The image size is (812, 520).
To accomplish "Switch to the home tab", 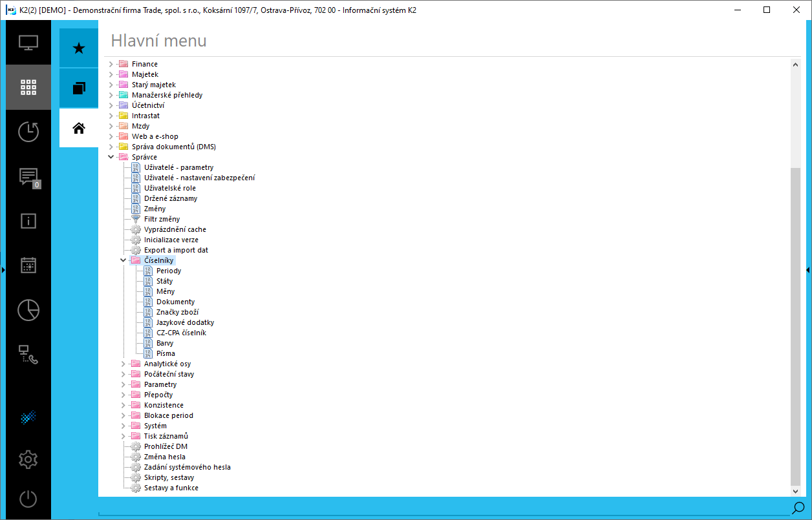I will coord(79,128).
